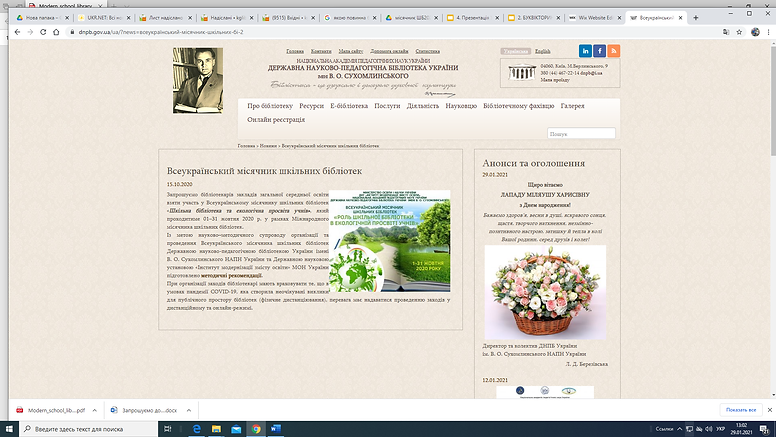Open a new tab with the plus icon
The image size is (776, 437).
695,17
